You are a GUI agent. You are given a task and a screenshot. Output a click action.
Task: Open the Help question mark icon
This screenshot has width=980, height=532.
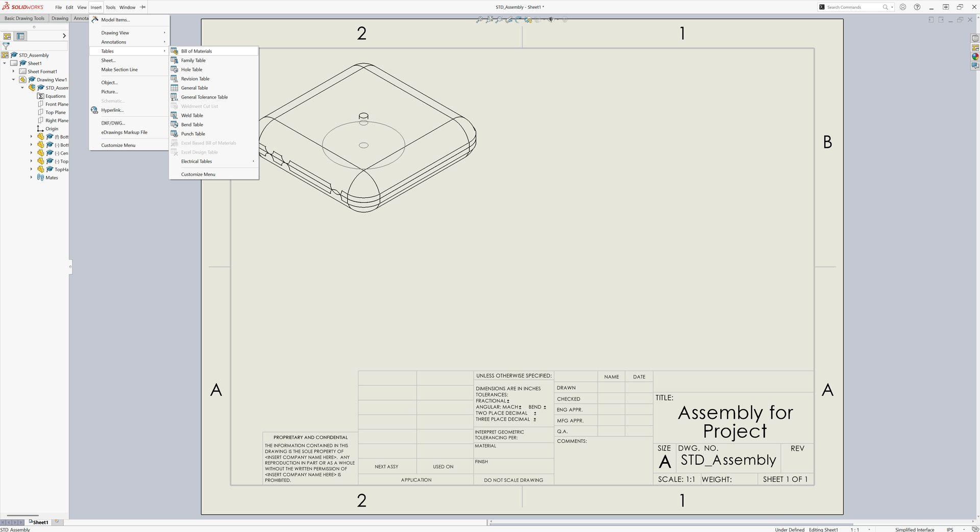(917, 7)
